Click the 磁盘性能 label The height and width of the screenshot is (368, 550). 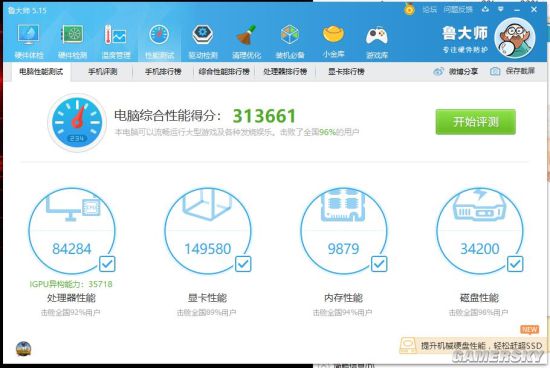click(479, 298)
